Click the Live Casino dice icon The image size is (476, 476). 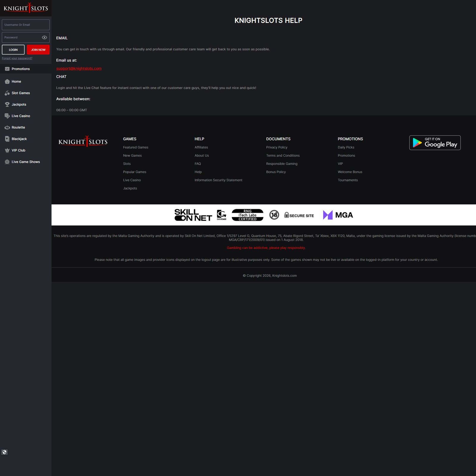click(x=7, y=116)
